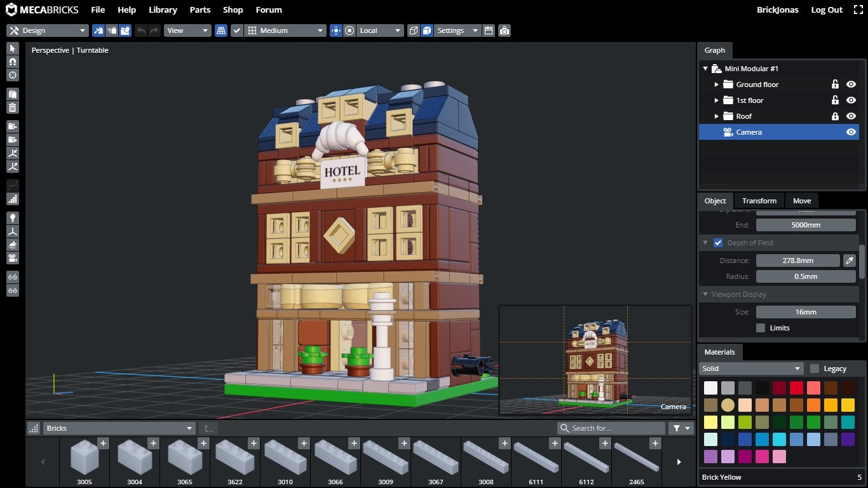Click the circled square pivot icon

click(x=349, y=30)
